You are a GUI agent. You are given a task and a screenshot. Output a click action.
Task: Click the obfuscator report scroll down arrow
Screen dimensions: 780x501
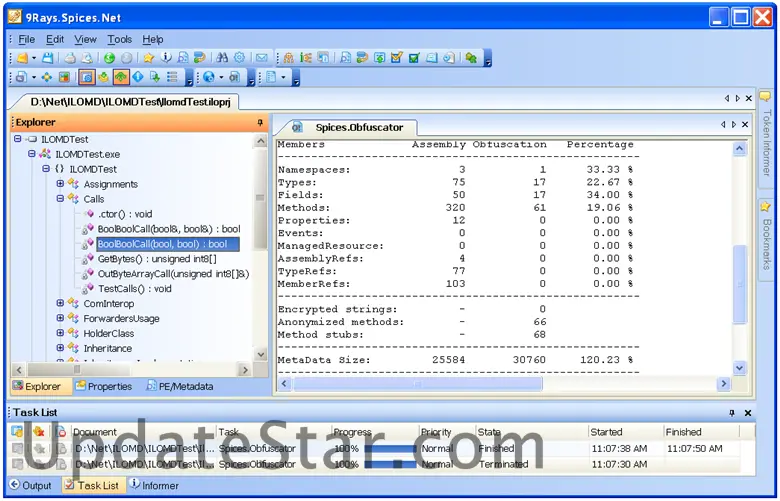(x=739, y=368)
